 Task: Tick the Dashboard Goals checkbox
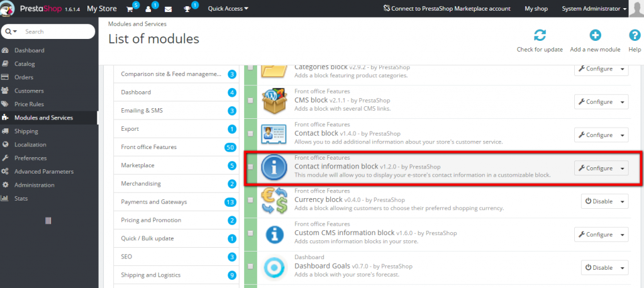coord(250,267)
